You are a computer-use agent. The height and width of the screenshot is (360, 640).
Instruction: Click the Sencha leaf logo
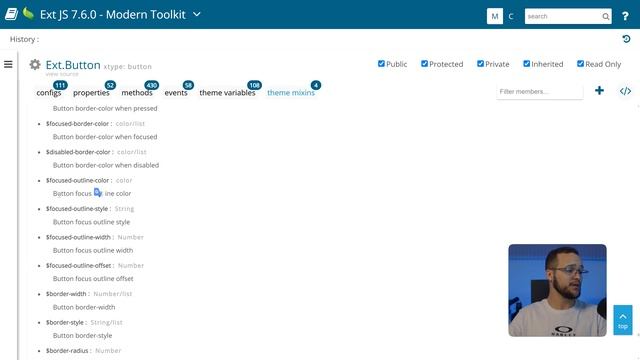coord(28,13)
